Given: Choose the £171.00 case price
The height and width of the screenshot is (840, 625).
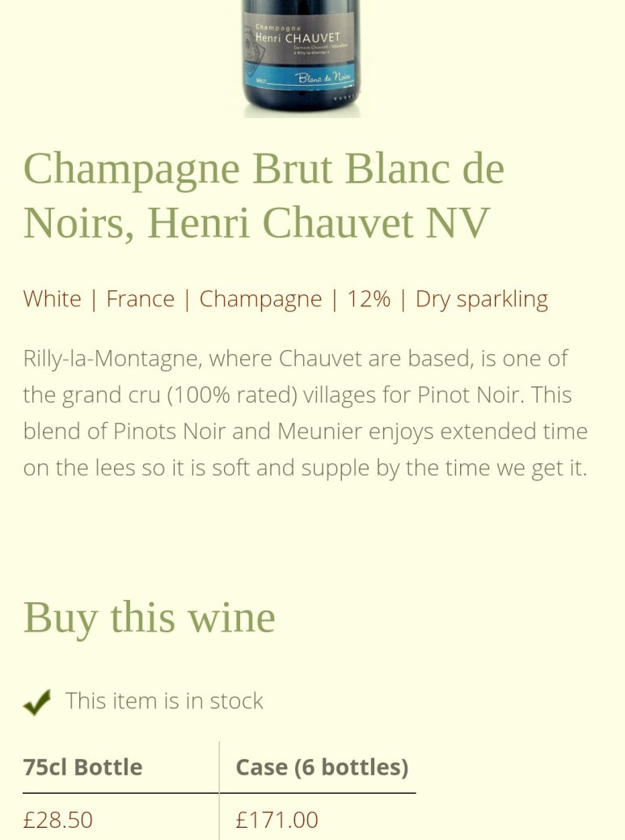Looking at the screenshot, I should pos(277,820).
